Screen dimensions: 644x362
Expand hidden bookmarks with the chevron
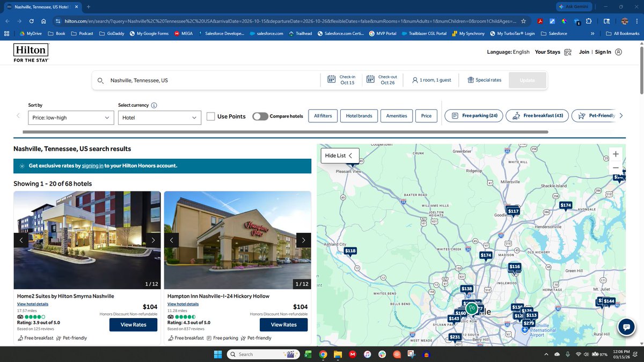[x=592, y=33]
